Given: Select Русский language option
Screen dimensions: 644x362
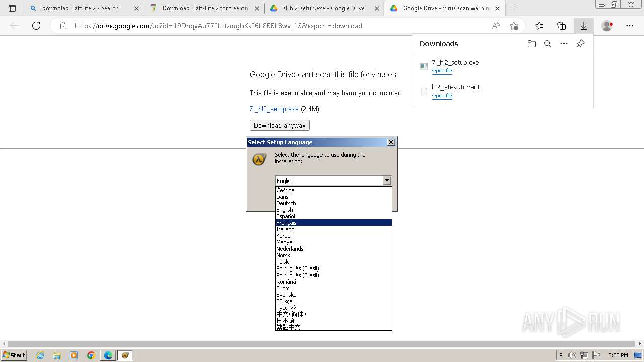Looking at the screenshot, I should (334, 308).
